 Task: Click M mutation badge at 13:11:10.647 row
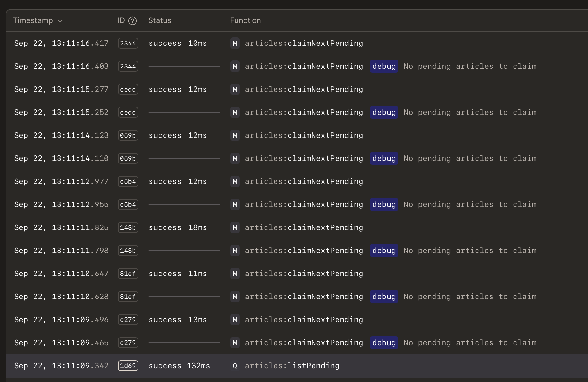tap(235, 274)
